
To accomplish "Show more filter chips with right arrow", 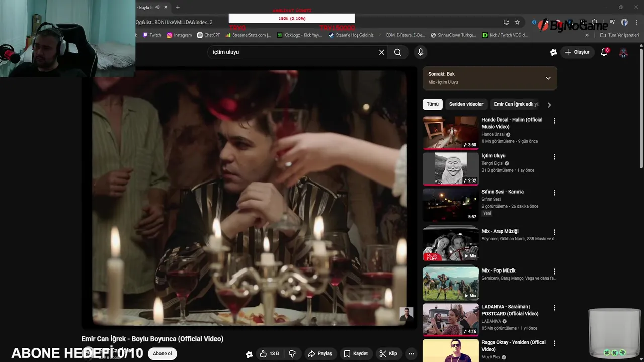I will 549,105.
